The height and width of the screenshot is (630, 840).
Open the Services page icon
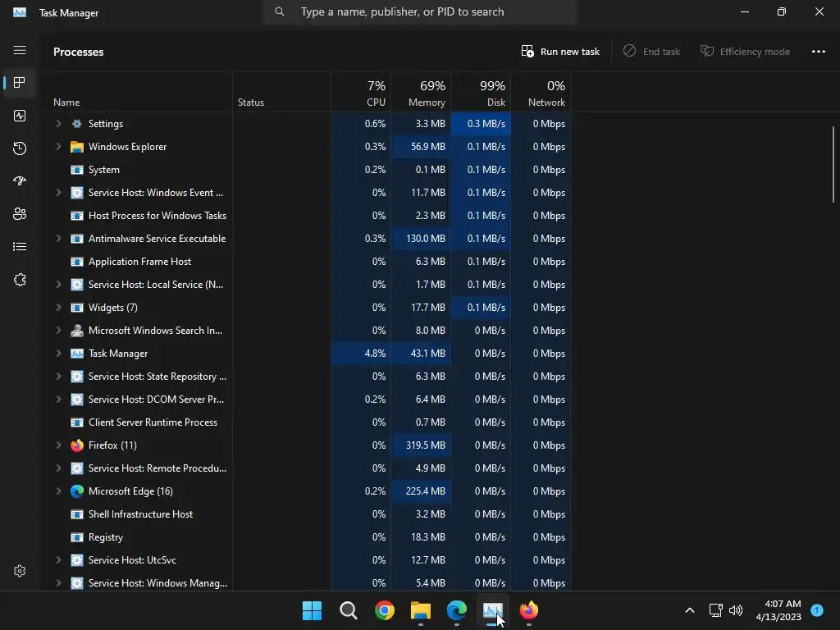click(20, 280)
